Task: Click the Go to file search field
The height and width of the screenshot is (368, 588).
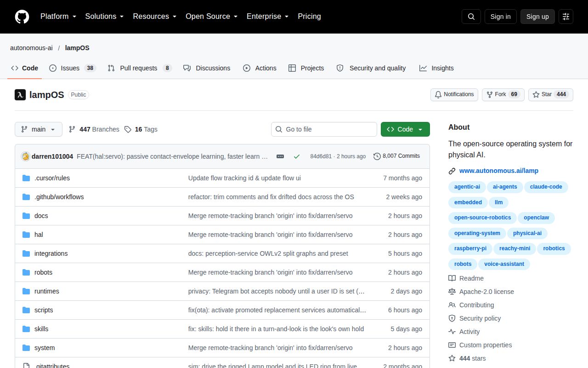Action: (x=324, y=129)
